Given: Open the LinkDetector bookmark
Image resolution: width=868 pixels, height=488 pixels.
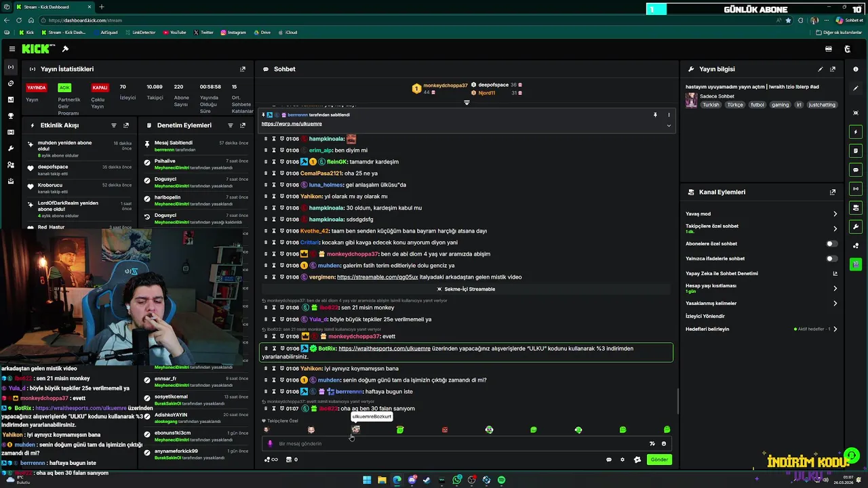Looking at the screenshot, I should pyautogui.click(x=141, y=33).
